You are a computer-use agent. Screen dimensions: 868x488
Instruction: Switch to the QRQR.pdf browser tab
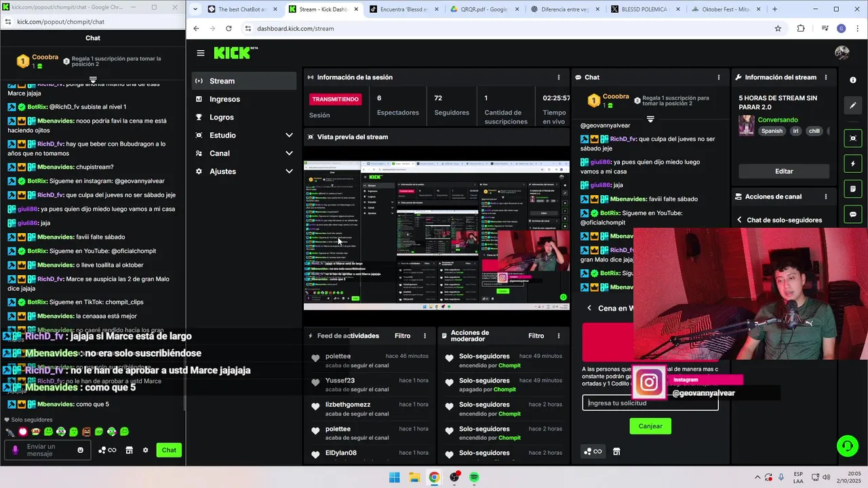pyautogui.click(x=485, y=9)
